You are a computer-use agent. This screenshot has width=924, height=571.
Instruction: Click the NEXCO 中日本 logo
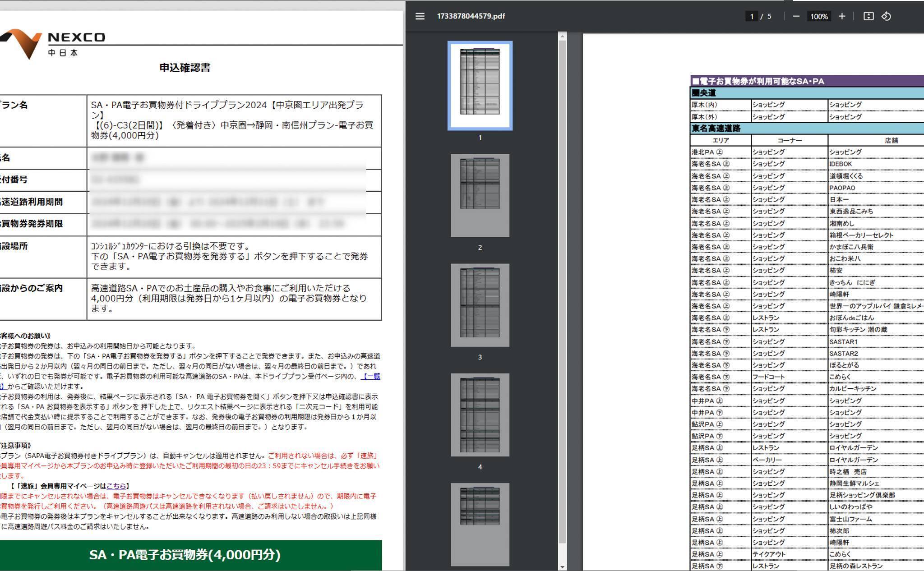point(53,43)
